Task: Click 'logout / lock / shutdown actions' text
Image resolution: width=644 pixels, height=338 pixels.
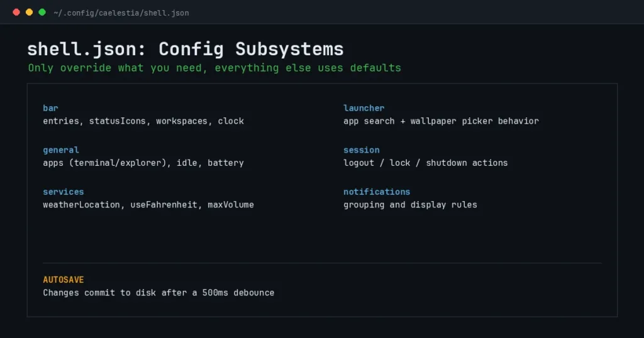Action: coord(426,163)
